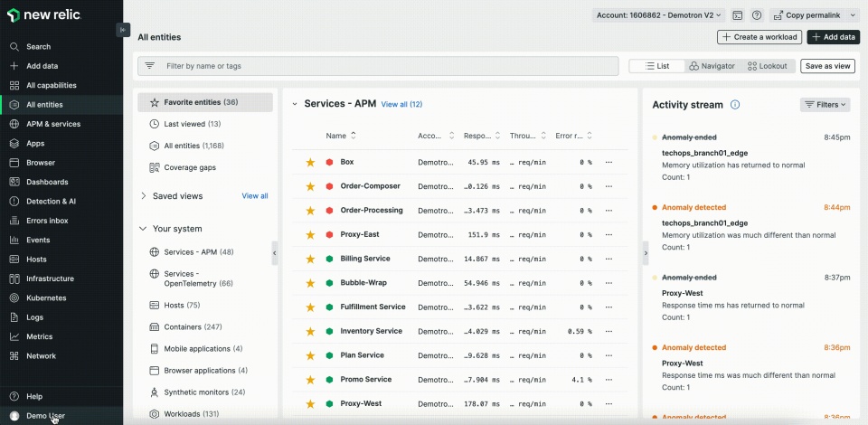Toggle favorite star for Billing Service
The height and width of the screenshot is (425, 868).
pos(310,259)
